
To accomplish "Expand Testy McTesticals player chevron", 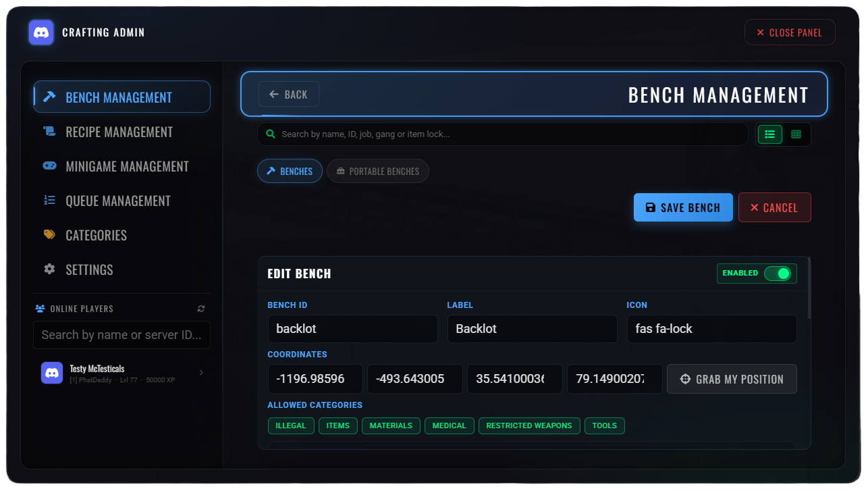I will [201, 373].
